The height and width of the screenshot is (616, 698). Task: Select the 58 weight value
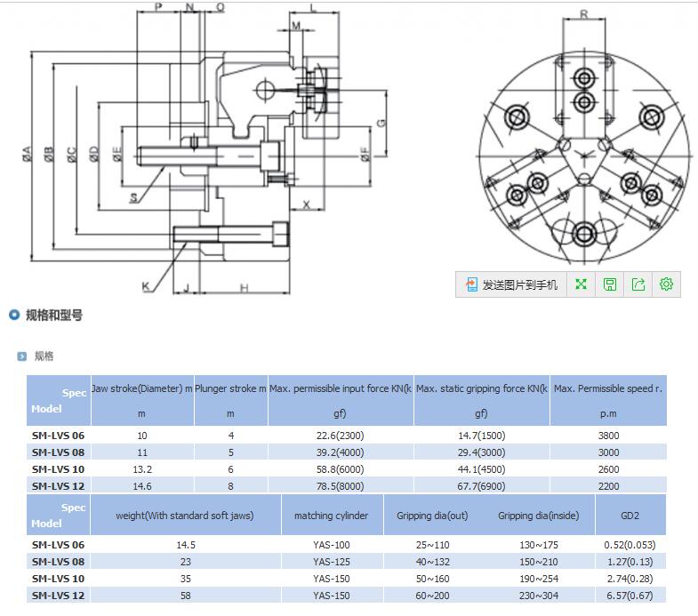click(x=186, y=596)
